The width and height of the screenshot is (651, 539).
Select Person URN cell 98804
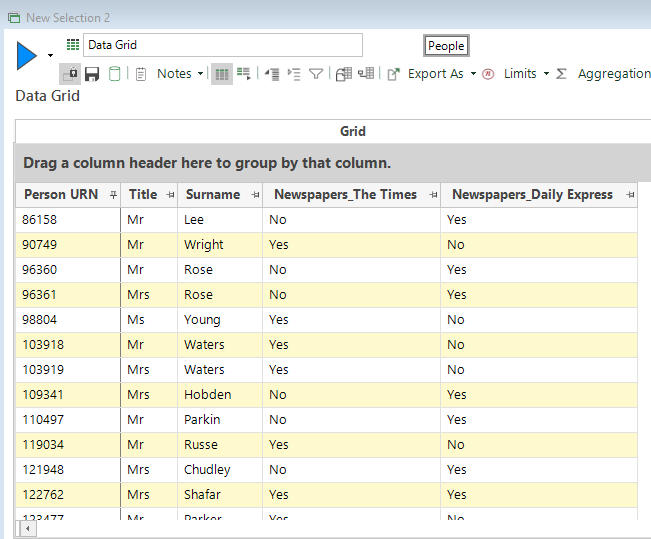pyautogui.click(x=68, y=320)
